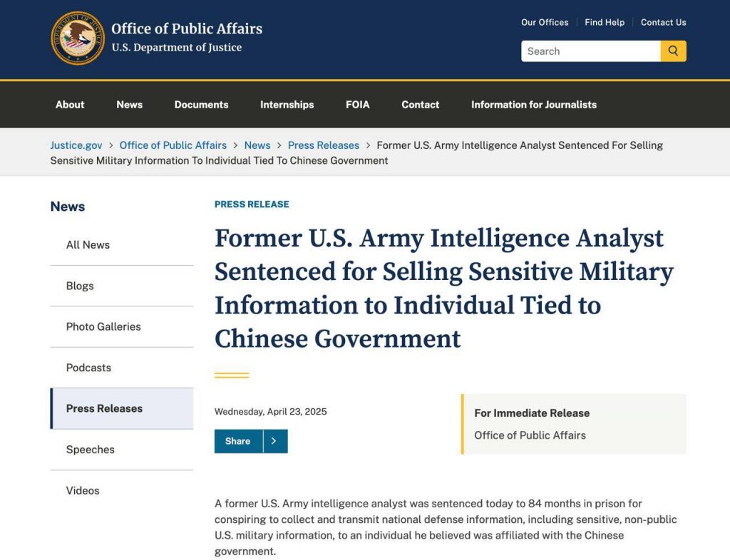
Task: Go to the Internships page
Action: 287,105
